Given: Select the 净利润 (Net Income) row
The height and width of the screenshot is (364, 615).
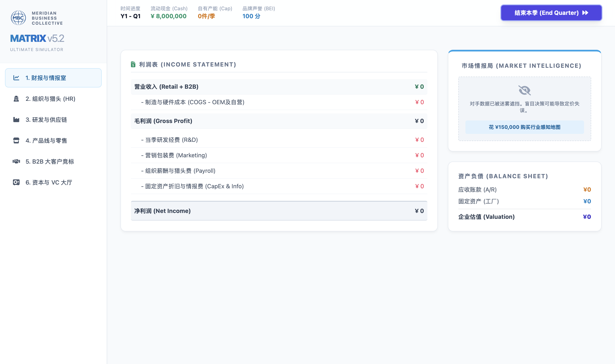Looking at the screenshot, I should [279, 211].
